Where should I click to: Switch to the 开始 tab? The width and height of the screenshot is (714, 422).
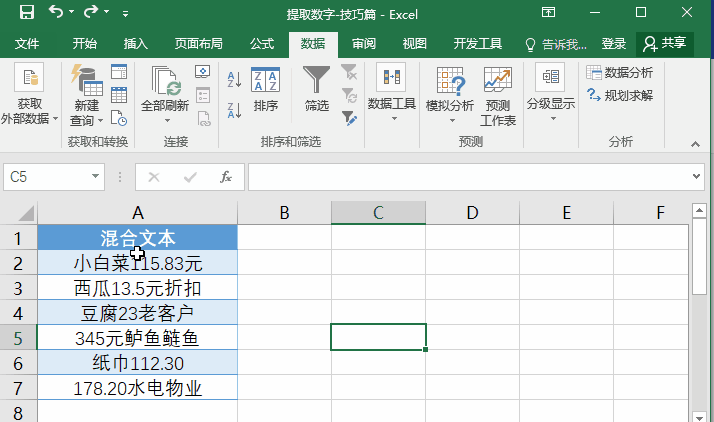(x=85, y=44)
